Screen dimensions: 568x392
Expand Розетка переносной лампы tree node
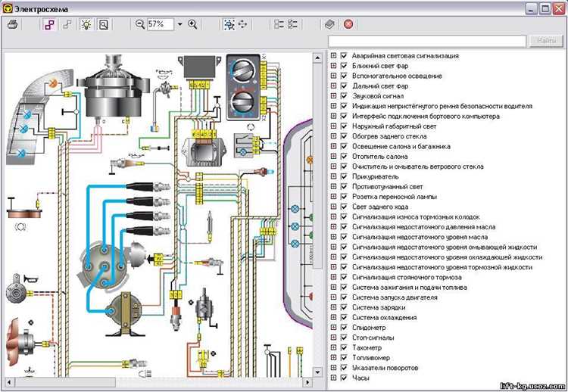(x=333, y=197)
